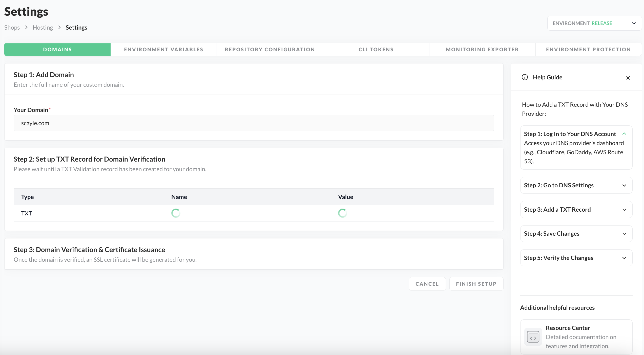Click the Resource Center code icon

point(533,337)
